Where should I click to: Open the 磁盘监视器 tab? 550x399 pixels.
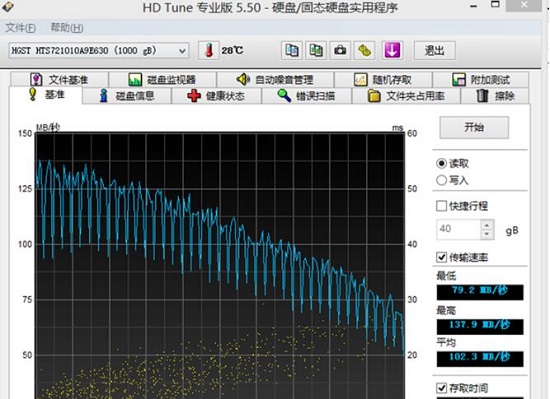pyautogui.click(x=163, y=80)
